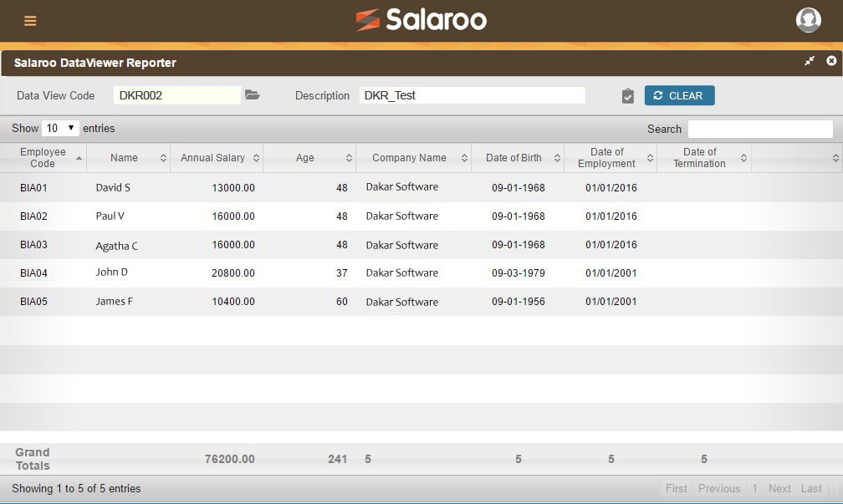This screenshot has width=843, height=504.
Task: Open folder to browse Data View codes
Action: [253, 95]
